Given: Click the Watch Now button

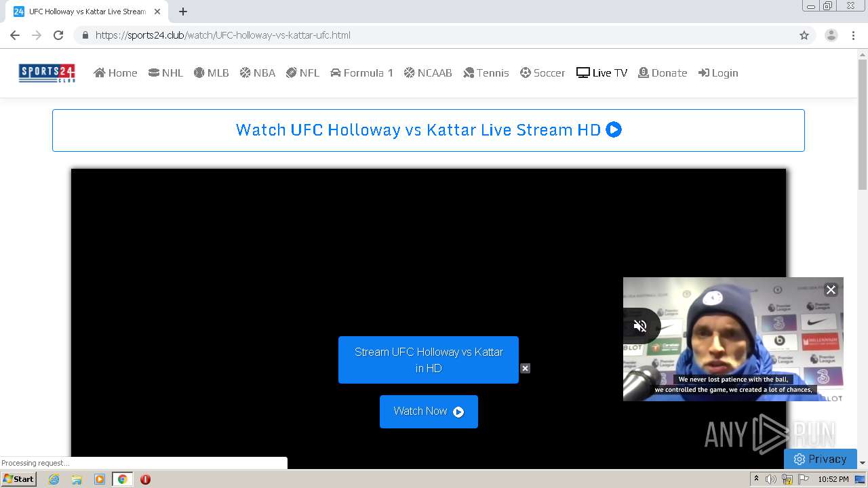Looking at the screenshot, I should [x=429, y=411].
